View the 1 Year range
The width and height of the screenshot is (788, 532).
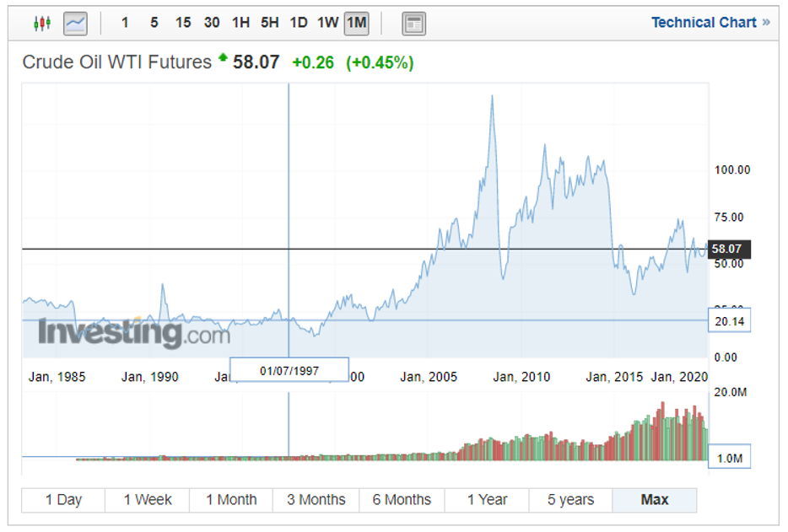pyautogui.click(x=487, y=500)
